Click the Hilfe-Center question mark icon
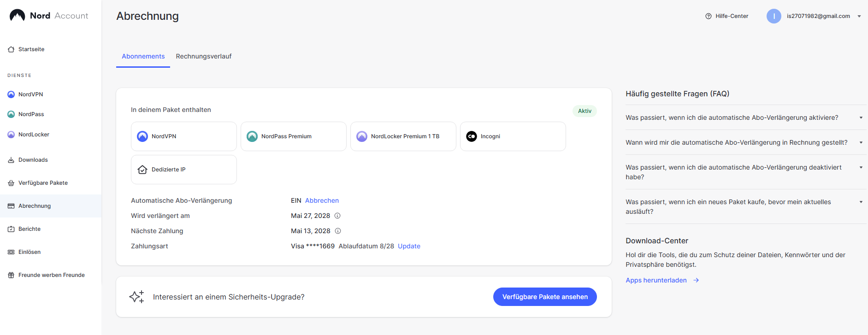Viewport: 868px width, 335px height. point(709,16)
